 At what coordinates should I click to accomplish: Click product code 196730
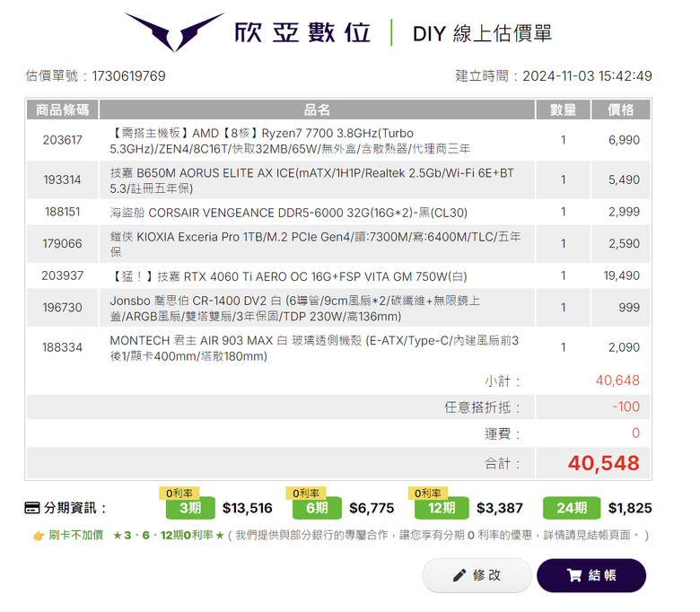pos(63,308)
